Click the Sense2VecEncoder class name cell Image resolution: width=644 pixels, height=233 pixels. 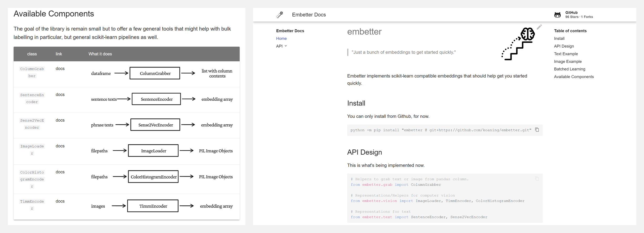[x=32, y=124]
